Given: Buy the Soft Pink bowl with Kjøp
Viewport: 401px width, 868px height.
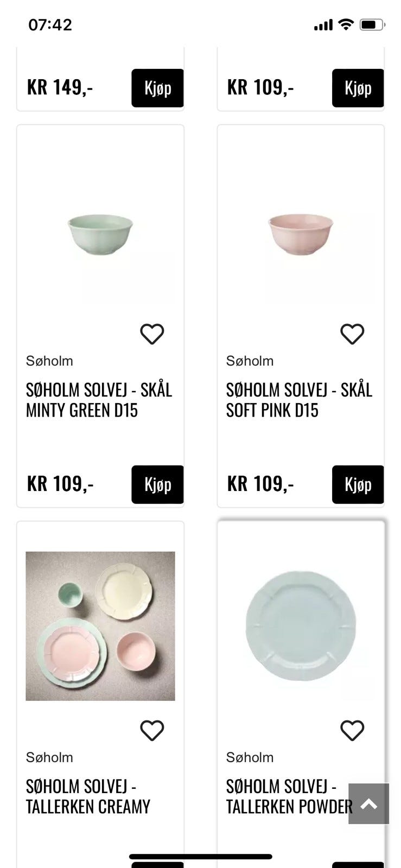Looking at the screenshot, I should pyautogui.click(x=358, y=484).
